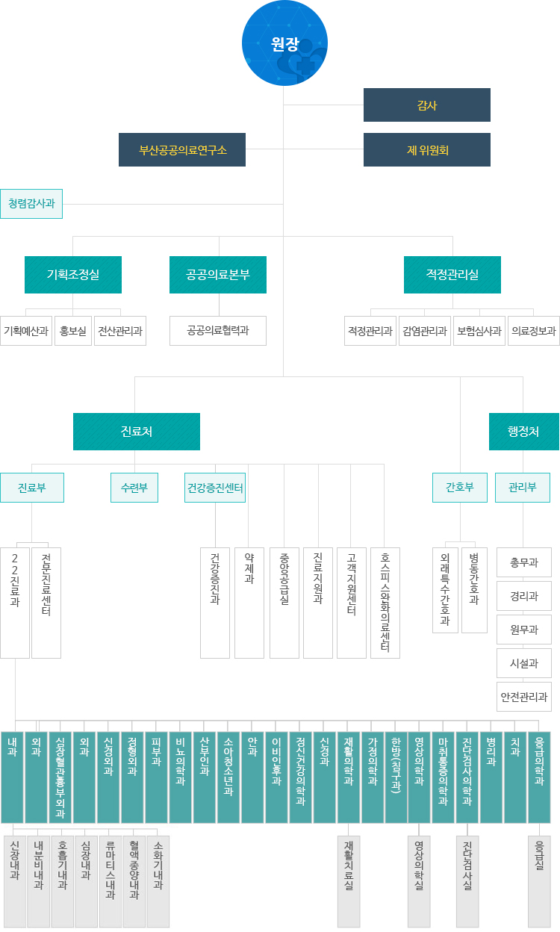This screenshot has height=932, width=560.
Task: Select the 건강증진센터 box
Action: click(215, 488)
